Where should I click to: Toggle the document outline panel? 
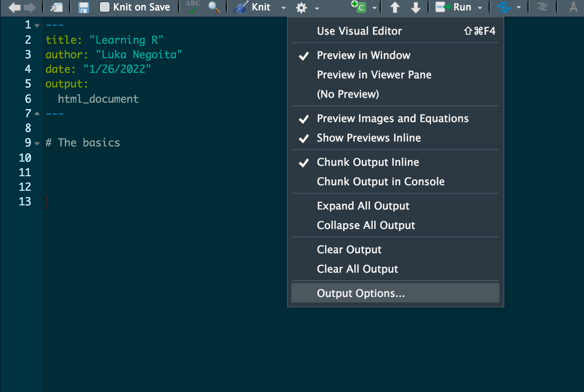pyautogui.click(x=542, y=7)
